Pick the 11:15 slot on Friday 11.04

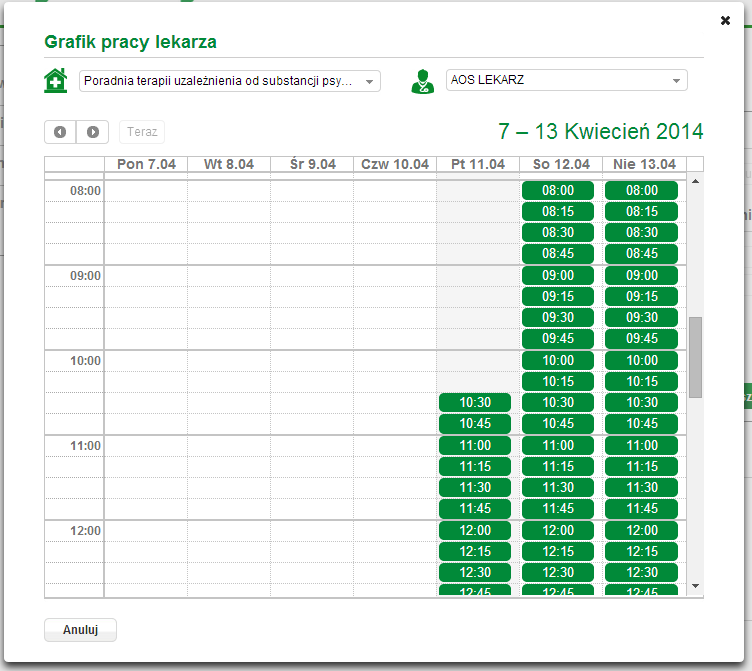click(475, 467)
